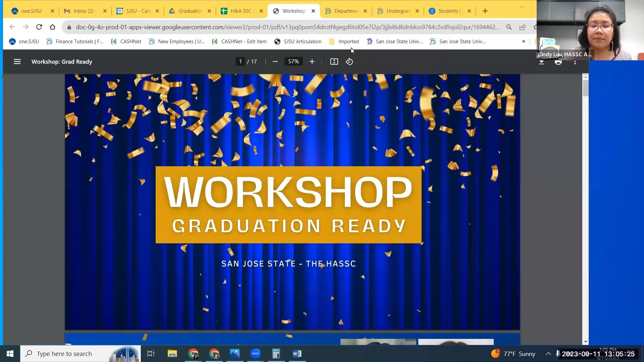Rotate the PDF counterclockwise
Screen dimensions: 644x362
point(349,62)
